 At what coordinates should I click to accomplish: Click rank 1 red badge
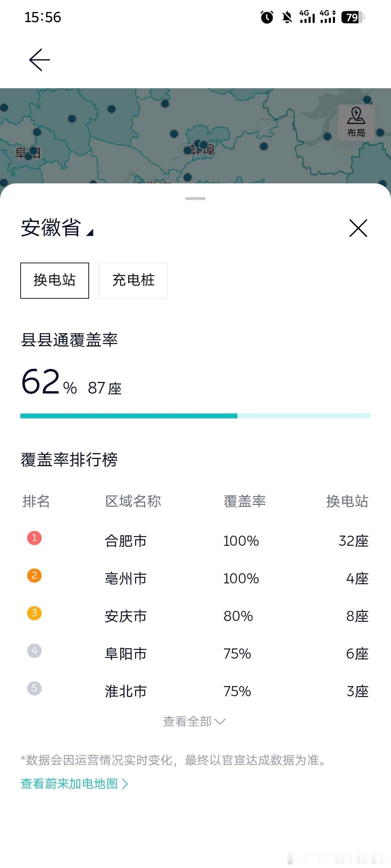[34, 538]
